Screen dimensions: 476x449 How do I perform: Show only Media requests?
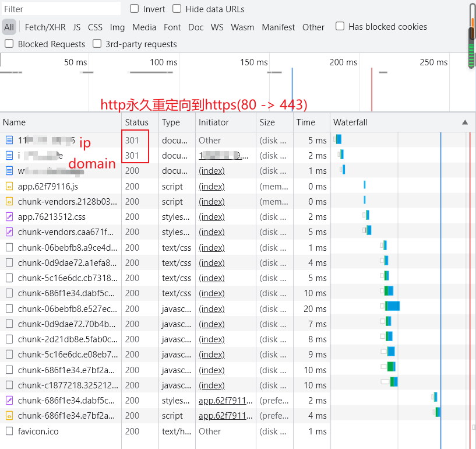[144, 27]
